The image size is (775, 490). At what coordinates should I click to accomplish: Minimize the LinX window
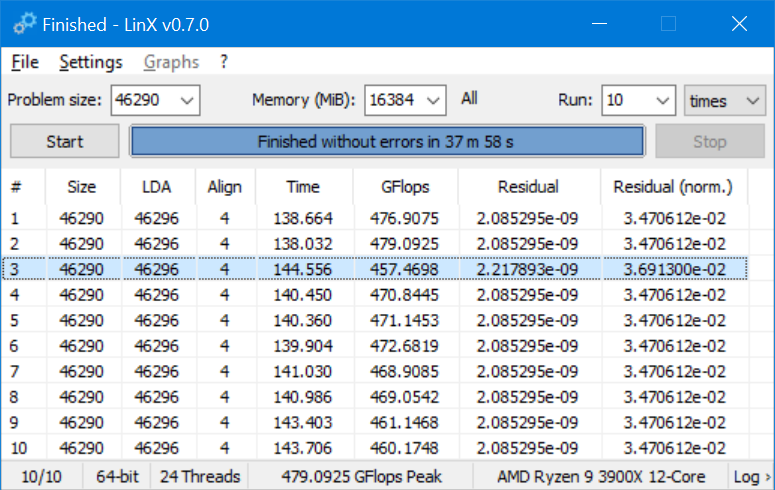[600, 24]
